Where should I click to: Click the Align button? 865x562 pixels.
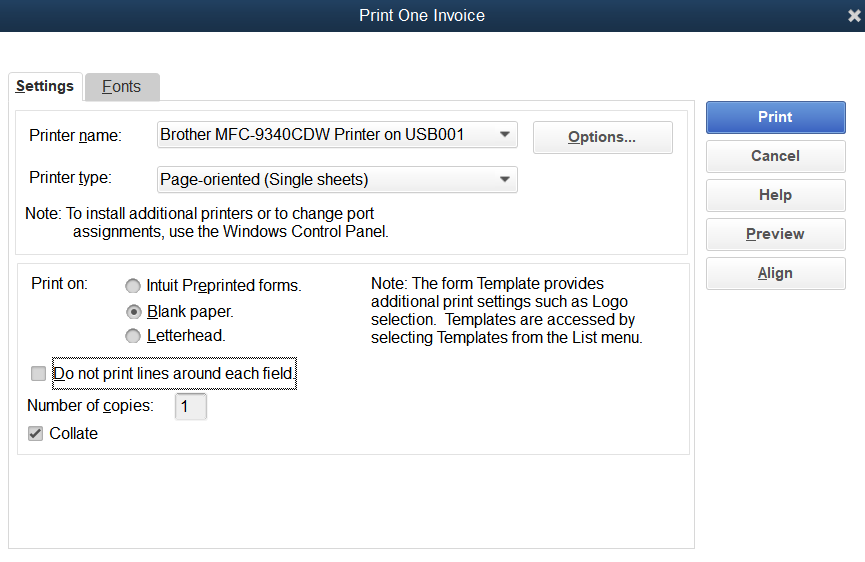(x=775, y=273)
